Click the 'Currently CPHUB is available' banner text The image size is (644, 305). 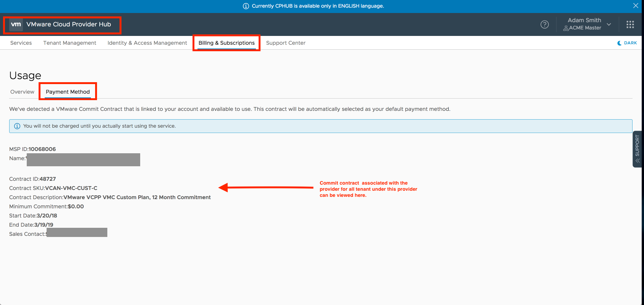point(318,6)
